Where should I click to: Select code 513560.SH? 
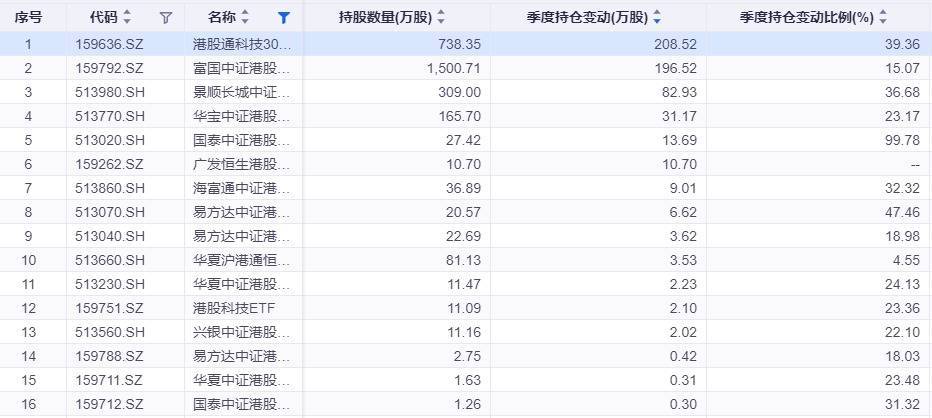110,332
